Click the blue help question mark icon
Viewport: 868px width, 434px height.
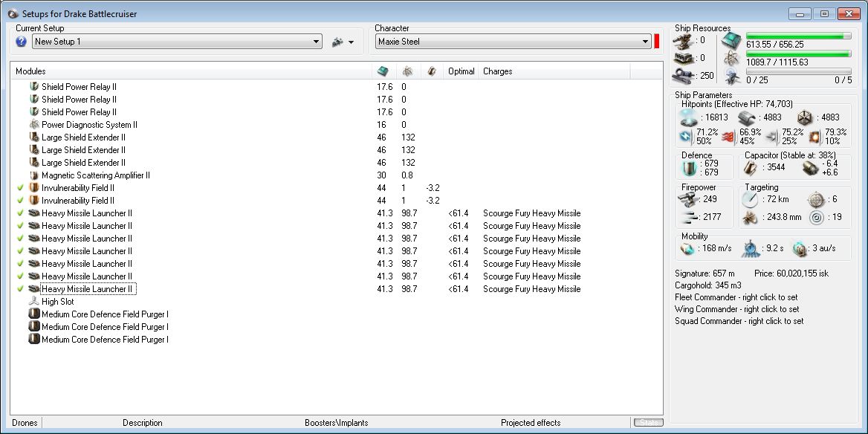[21, 42]
